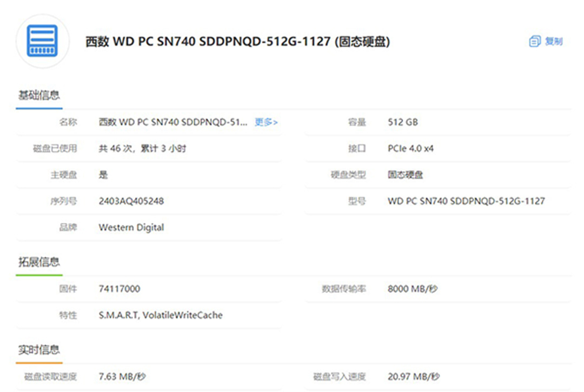This screenshot has width=584, height=392.
Task: Click the blue SSD drive icon
Action: pos(43,41)
